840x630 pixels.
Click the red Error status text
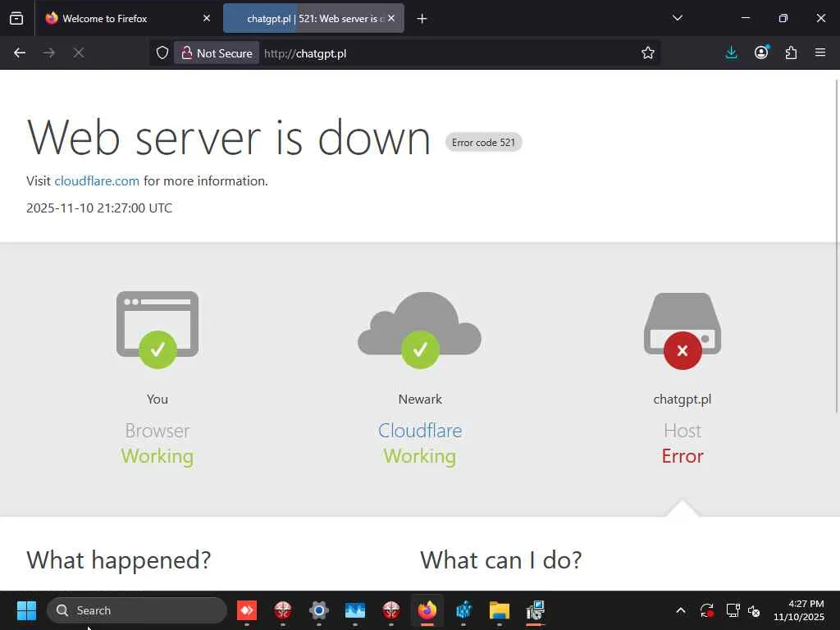click(682, 456)
